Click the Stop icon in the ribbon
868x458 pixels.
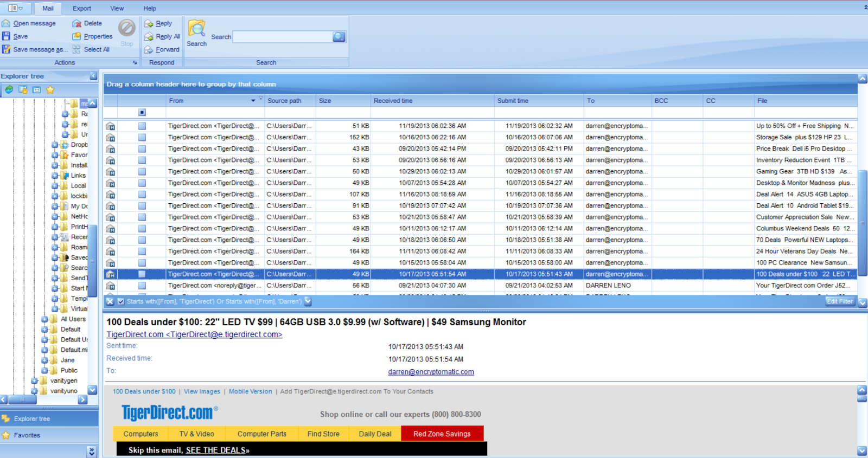click(x=127, y=28)
